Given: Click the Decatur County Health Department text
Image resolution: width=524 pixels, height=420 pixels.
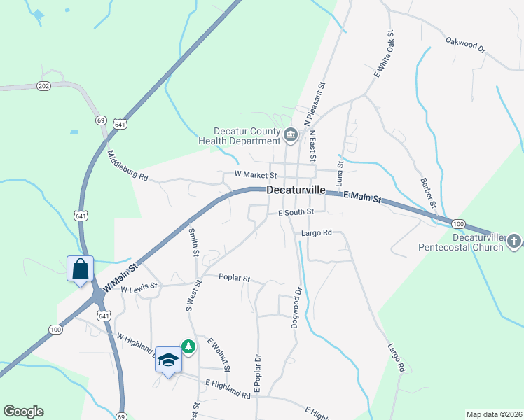Looking at the screenshot, I should click(x=240, y=136).
